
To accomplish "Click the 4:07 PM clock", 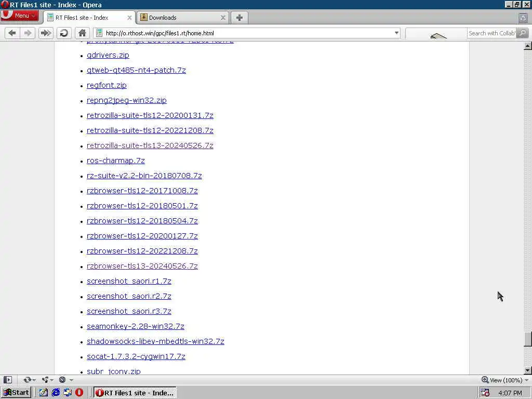I will tap(510, 393).
